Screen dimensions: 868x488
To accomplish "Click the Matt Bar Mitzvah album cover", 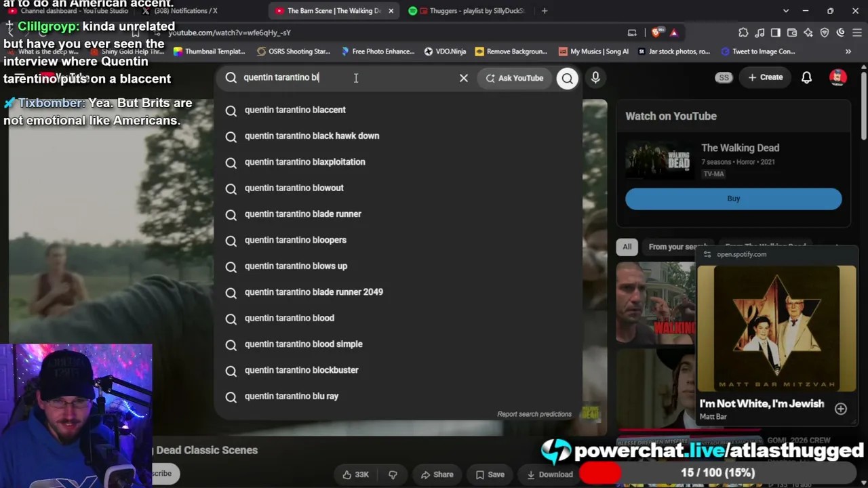I will coord(777,329).
